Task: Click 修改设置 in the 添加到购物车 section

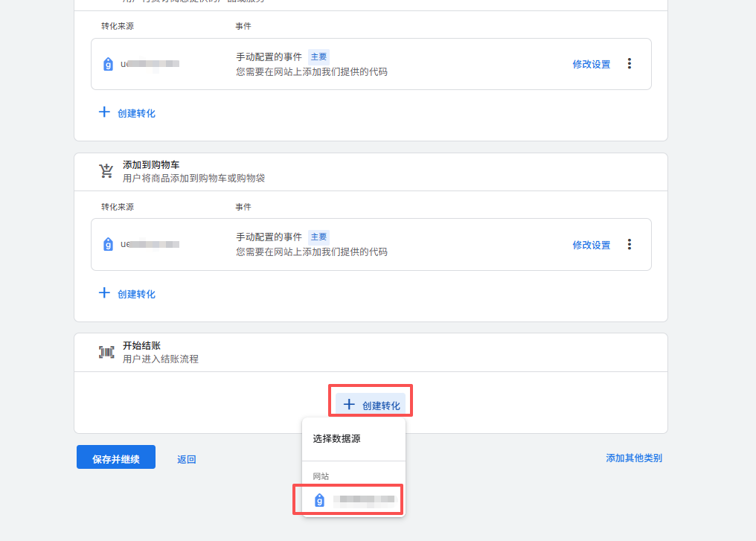Action: (591, 245)
